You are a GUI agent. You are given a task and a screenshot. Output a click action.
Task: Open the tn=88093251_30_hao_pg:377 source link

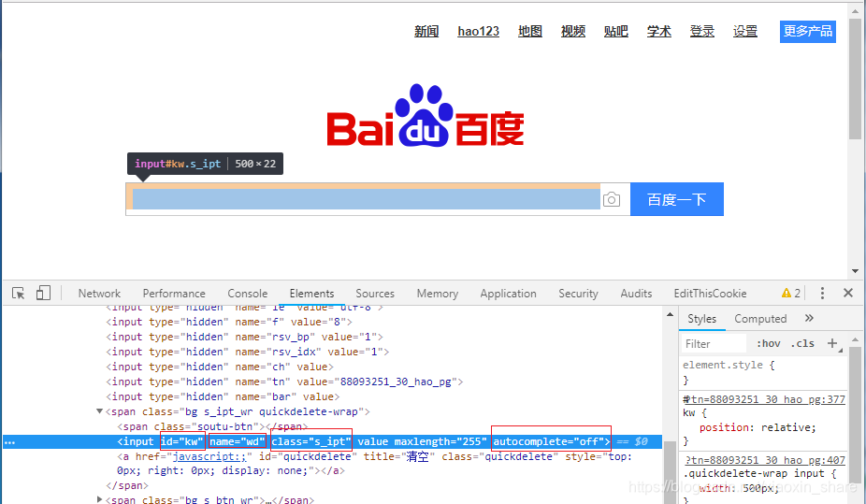[764, 399]
